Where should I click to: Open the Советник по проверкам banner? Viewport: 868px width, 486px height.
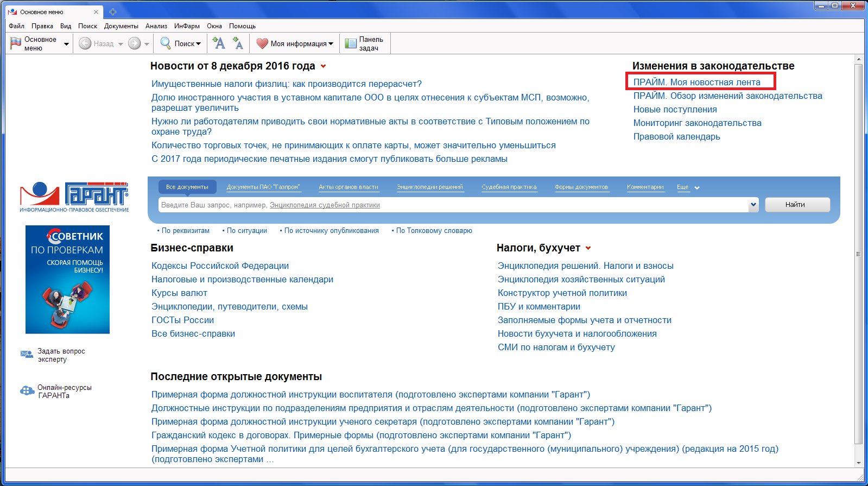coord(67,279)
